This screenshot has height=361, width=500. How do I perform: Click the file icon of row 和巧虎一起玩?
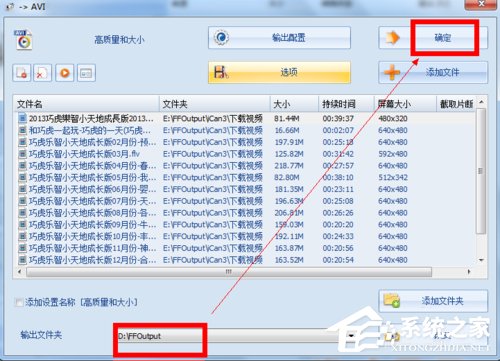pos(22,130)
